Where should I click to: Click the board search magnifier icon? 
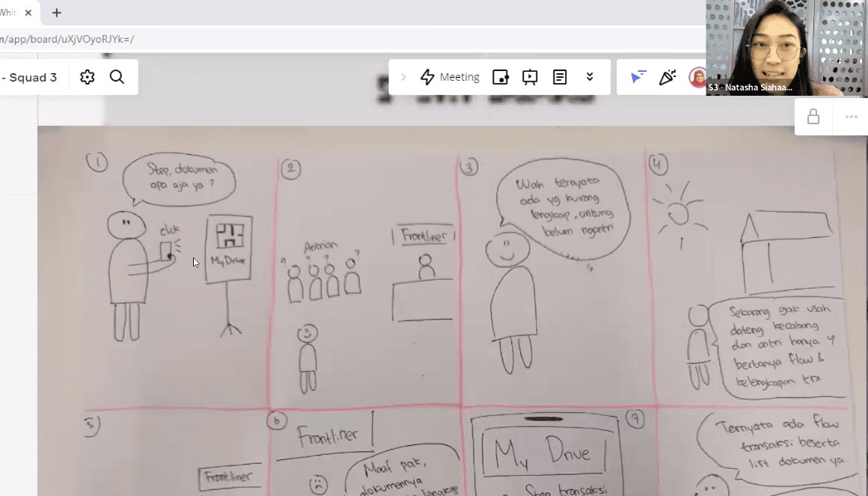[117, 77]
